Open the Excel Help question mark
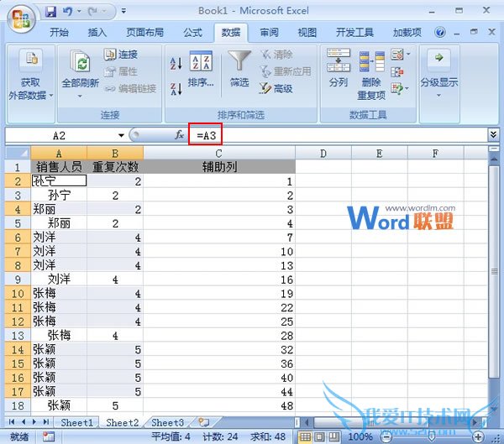 coord(439,32)
